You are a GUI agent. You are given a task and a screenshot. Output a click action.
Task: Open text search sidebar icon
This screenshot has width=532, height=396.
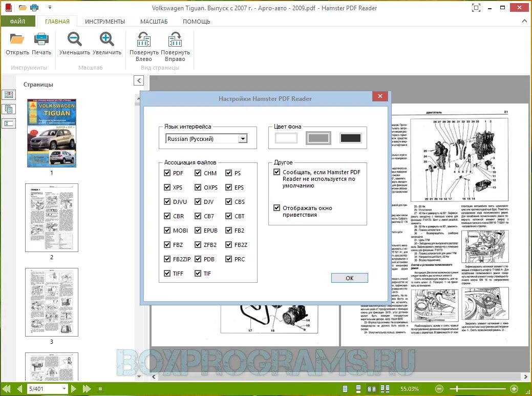click(x=9, y=123)
